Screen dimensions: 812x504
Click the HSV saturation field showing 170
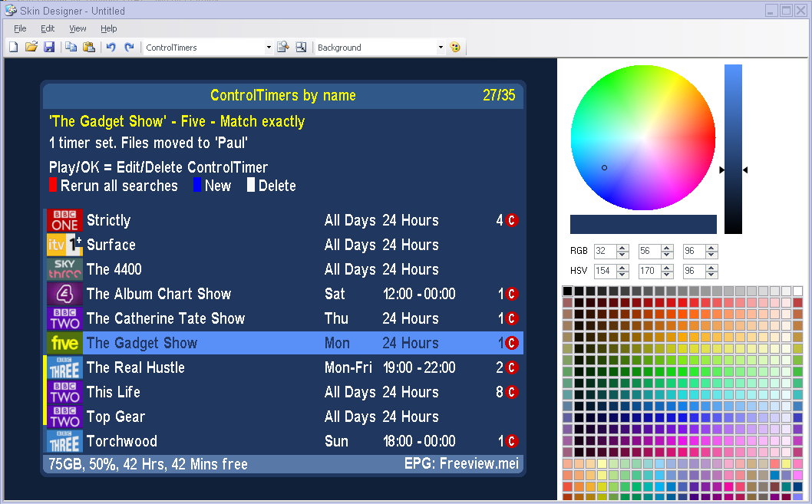(x=649, y=271)
